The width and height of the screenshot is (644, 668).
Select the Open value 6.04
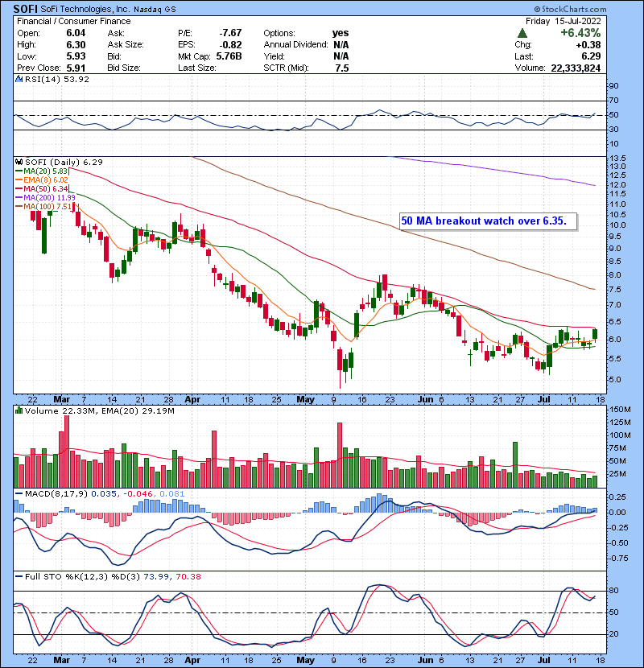click(76, 33)
